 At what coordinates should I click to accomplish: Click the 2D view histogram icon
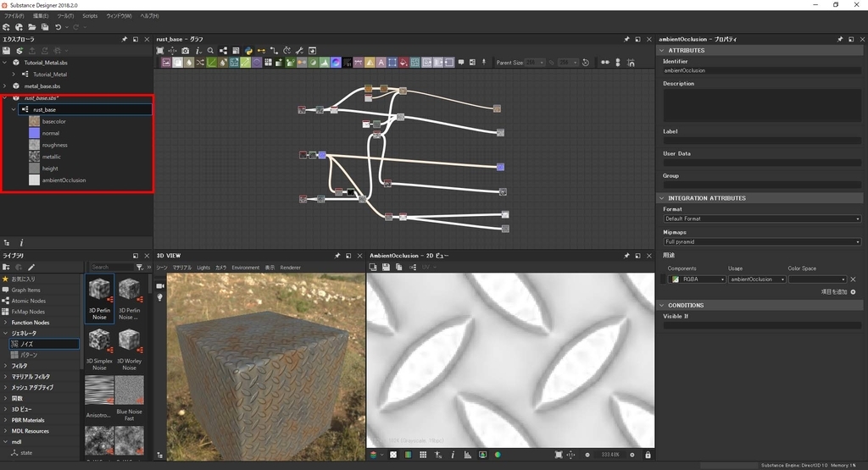pos(468,455)
